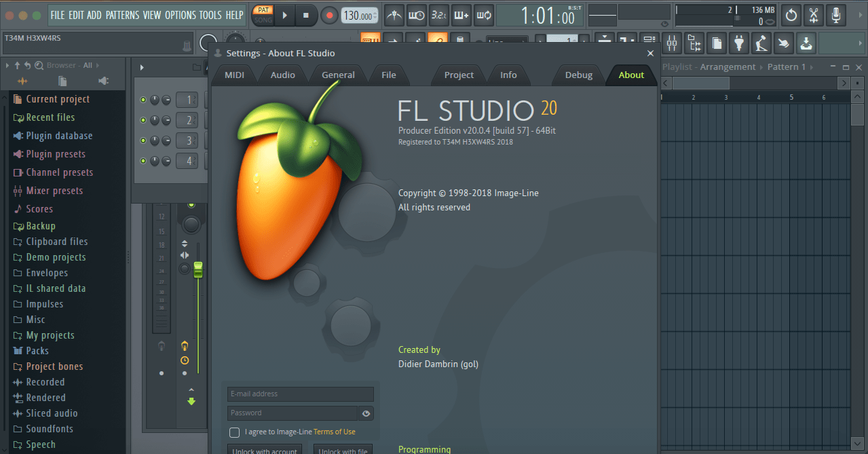
Task: Show the project files browser tab
Action: [x=62, y=81]
